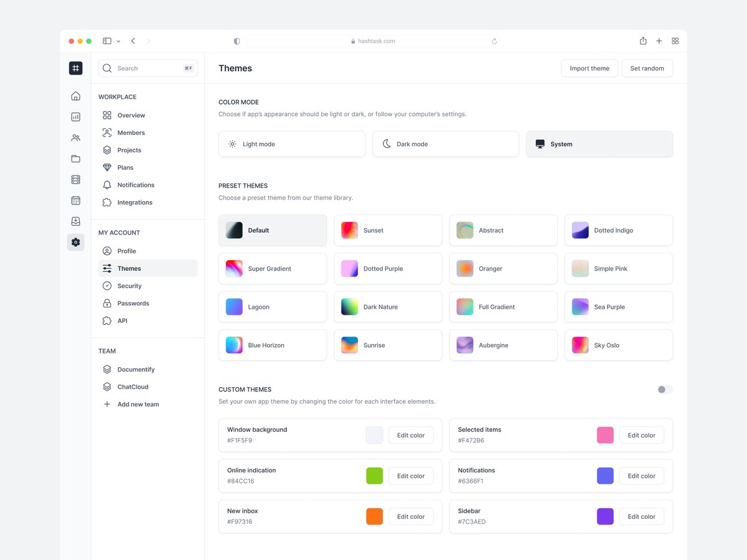The height and width of the screenshot is (560, 747).
Task: Click the browser sidebar toggle icon
Action: (107, 41)
